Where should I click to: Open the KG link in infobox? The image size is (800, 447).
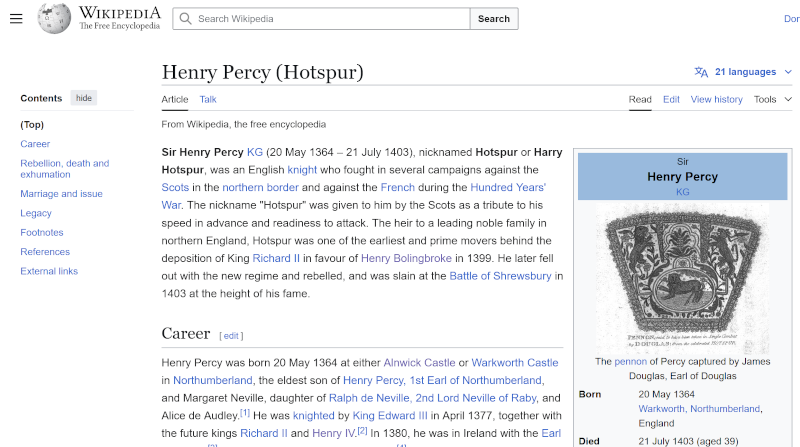682,192
